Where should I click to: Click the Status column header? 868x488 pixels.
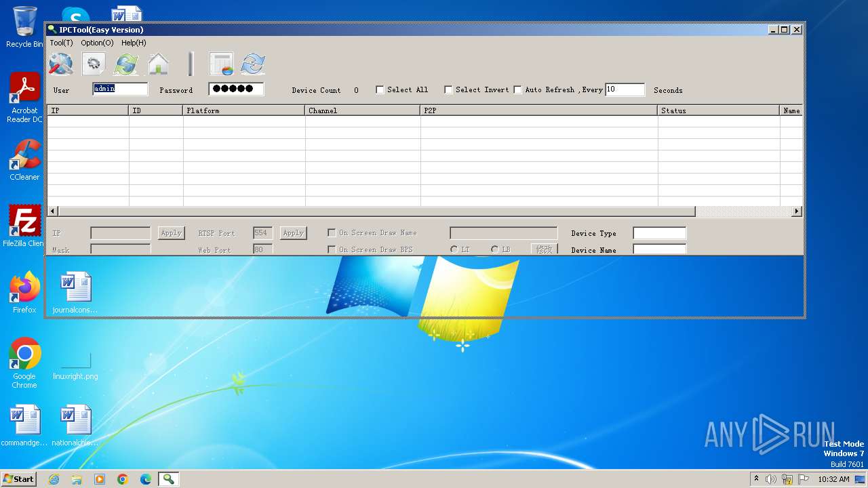coord(719,110)
